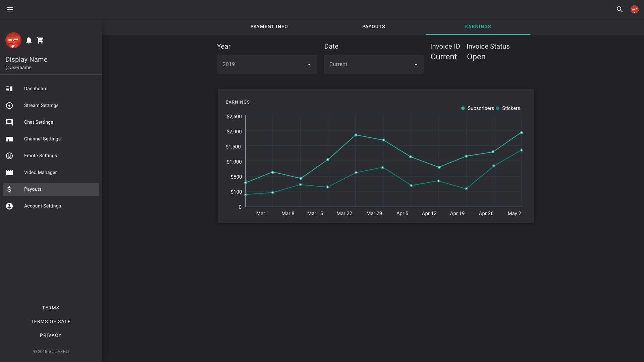Open the Terms of Sale link

pos(51,321)
